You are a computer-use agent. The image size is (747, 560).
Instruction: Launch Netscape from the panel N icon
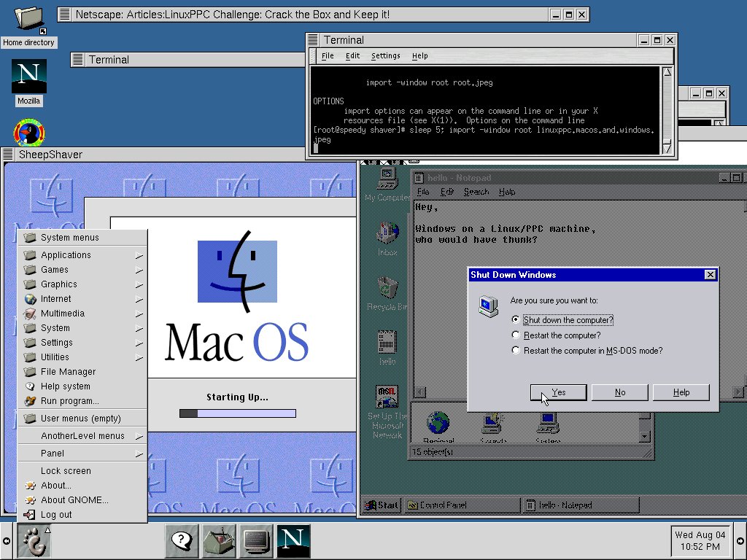[293, 541]
